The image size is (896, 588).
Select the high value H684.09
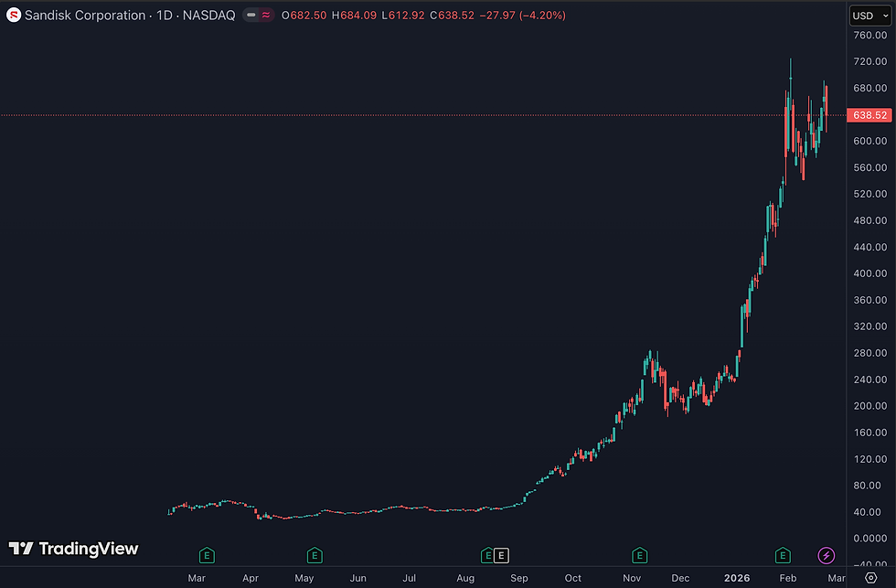click(x=355, y=16)
